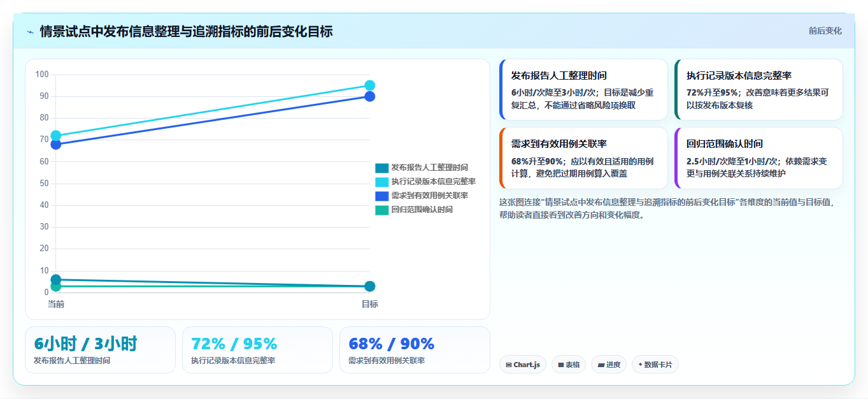868x399 pixels.
Task: Click the 目标 x-axis label
Action: [x=370, y=304]
